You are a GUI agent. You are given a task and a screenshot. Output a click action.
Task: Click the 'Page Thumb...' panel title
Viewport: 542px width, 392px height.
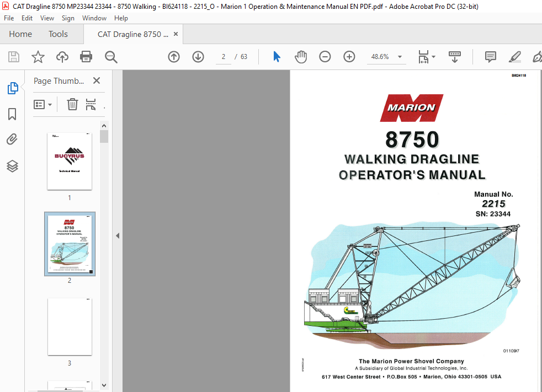click(x=59, y=81)
